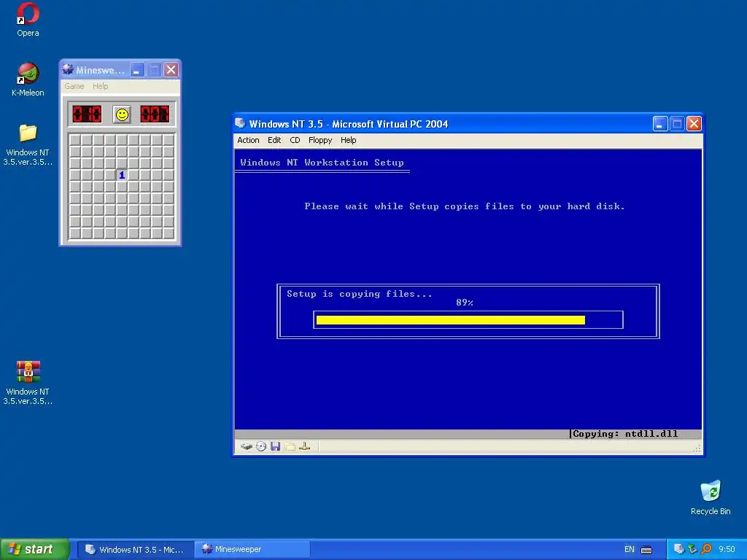Switch to Windows NT 3.5 taskbar button

(x=135, y=550)
